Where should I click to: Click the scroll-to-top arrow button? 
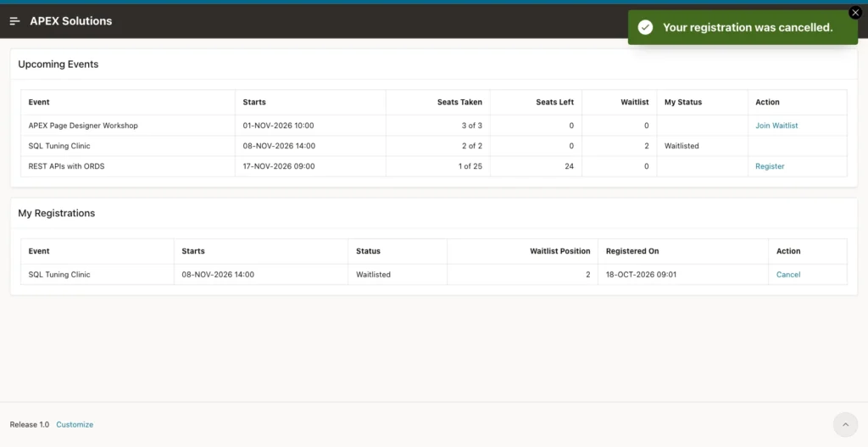845,425
